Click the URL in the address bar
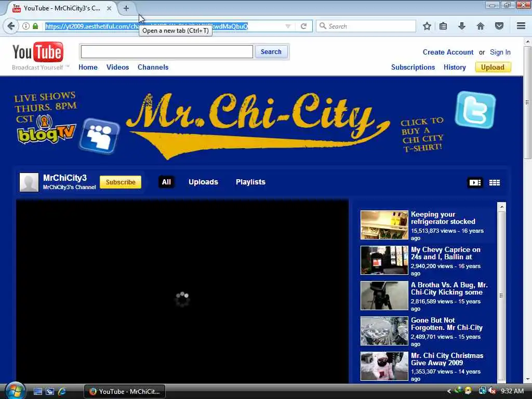Image resolution: width=532 pixels, height=399 pixels. click(147, 26)
